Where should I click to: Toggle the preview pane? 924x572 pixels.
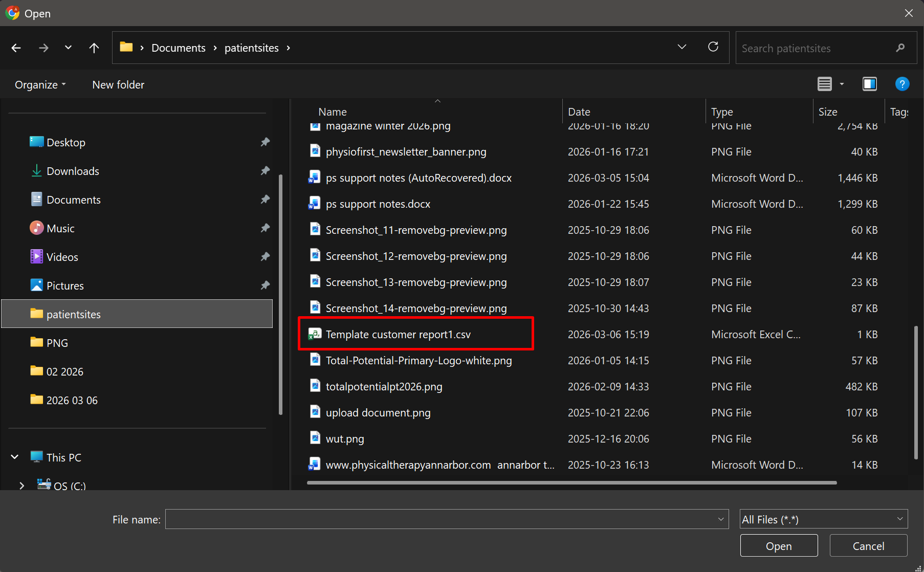point(870,84)
